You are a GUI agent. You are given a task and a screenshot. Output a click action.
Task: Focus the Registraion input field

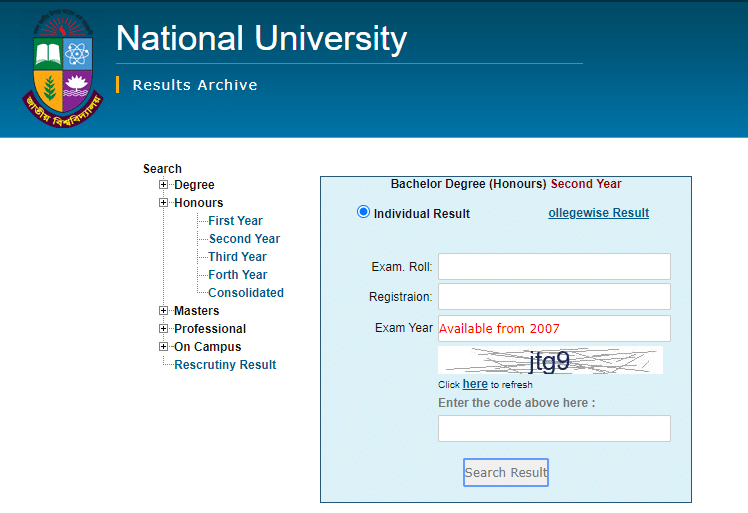554,296
